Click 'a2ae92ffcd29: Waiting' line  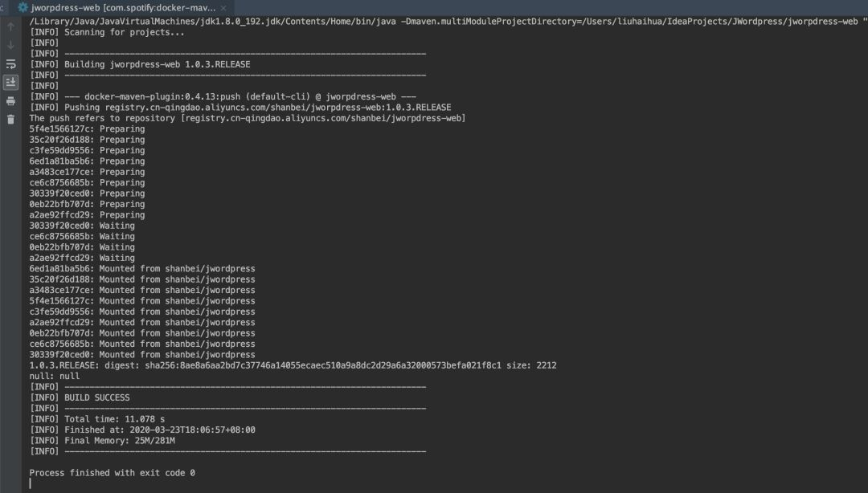(82, 258)
